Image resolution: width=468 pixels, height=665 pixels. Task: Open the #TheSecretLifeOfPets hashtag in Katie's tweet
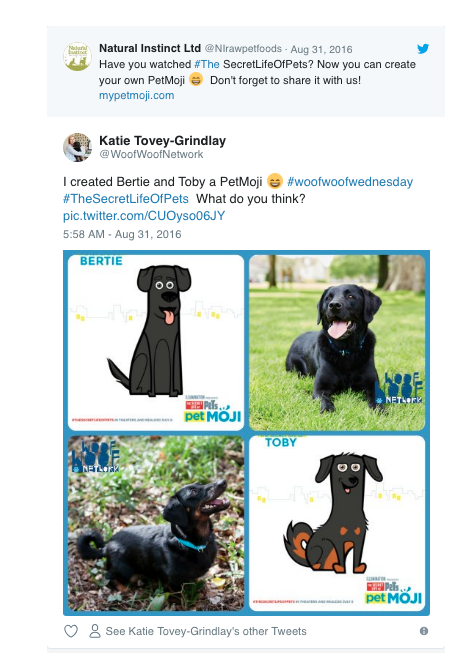126,199
